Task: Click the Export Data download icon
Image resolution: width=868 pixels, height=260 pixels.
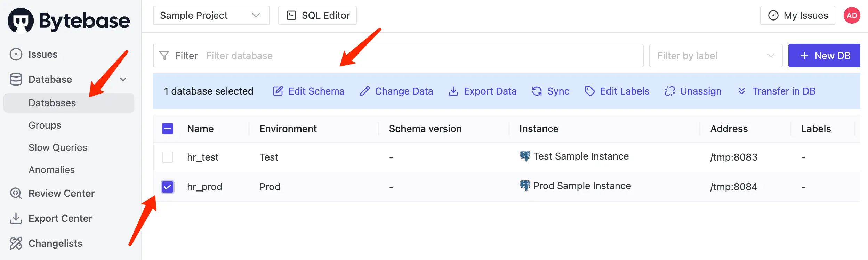Action: point(453,91)
